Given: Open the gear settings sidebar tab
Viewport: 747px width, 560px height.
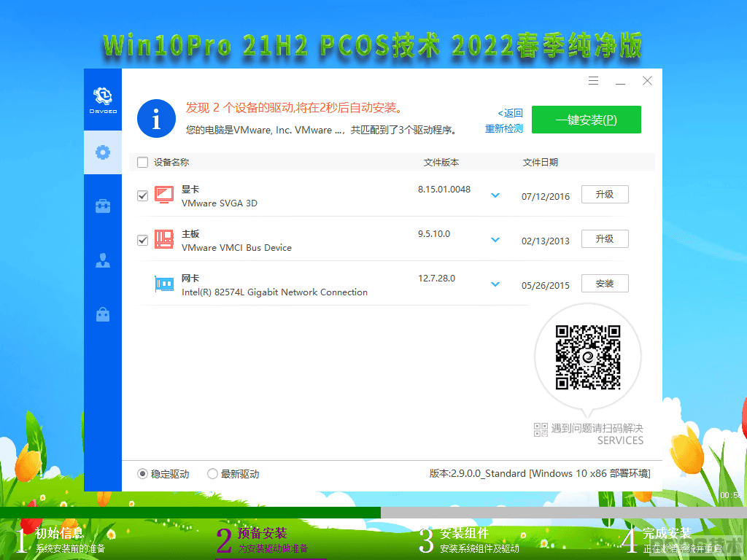Looking at the screenshot, I should coord(103,152).
